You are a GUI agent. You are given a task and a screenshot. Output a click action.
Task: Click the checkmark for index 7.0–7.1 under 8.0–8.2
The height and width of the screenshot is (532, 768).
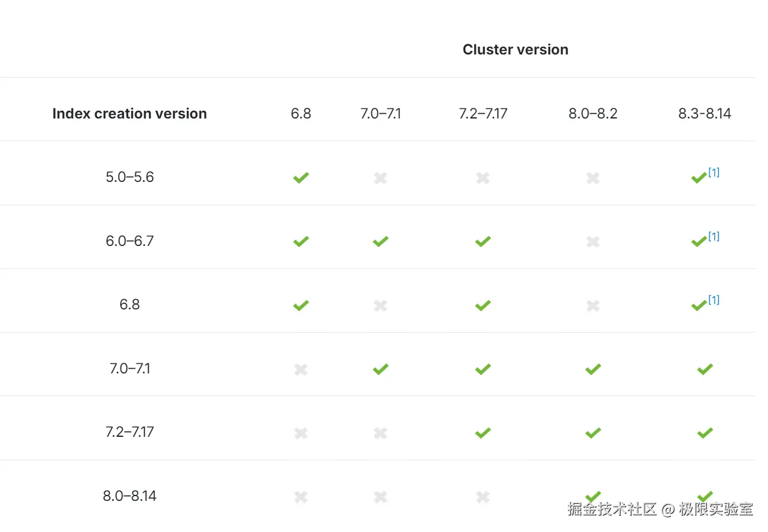click(593, 369)
